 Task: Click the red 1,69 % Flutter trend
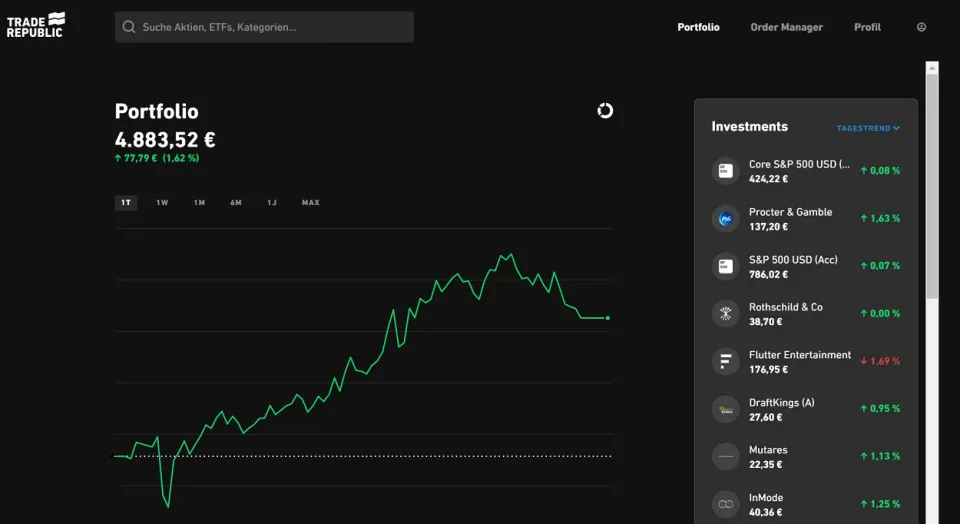click(880, 361)
